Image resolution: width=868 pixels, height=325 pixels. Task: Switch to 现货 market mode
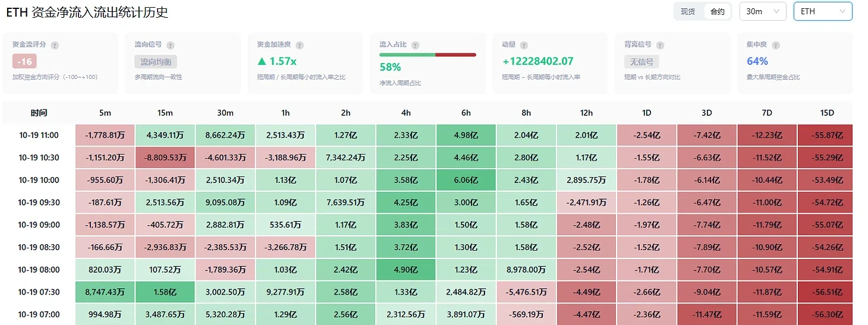tap(688, 11)
